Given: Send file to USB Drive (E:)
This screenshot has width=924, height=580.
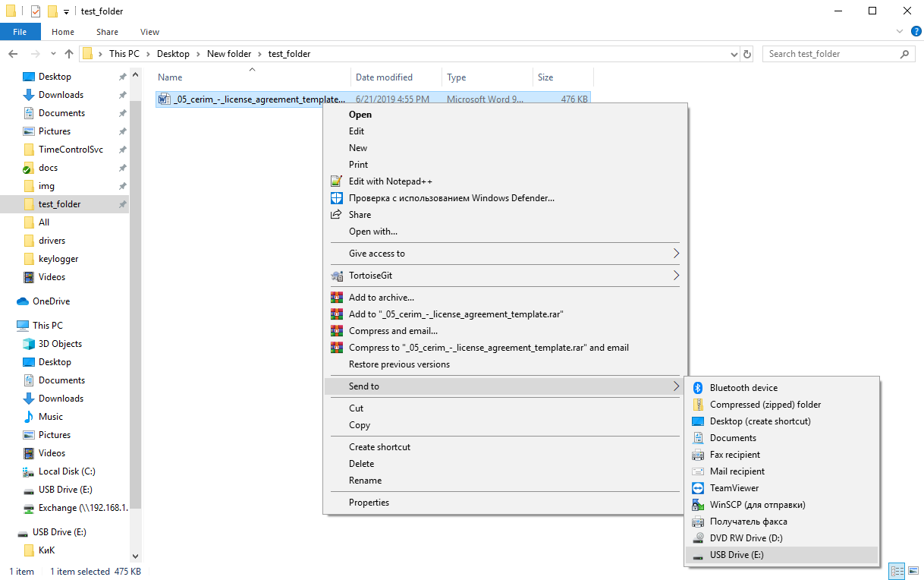Looking at the screenshot, I should [x=736, y=555].
